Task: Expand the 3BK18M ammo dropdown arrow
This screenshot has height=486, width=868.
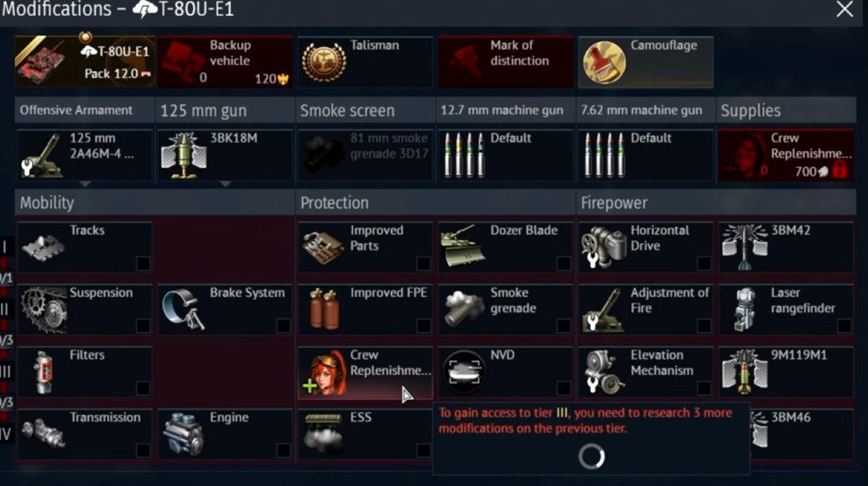Action: click(x=225, y=184)
